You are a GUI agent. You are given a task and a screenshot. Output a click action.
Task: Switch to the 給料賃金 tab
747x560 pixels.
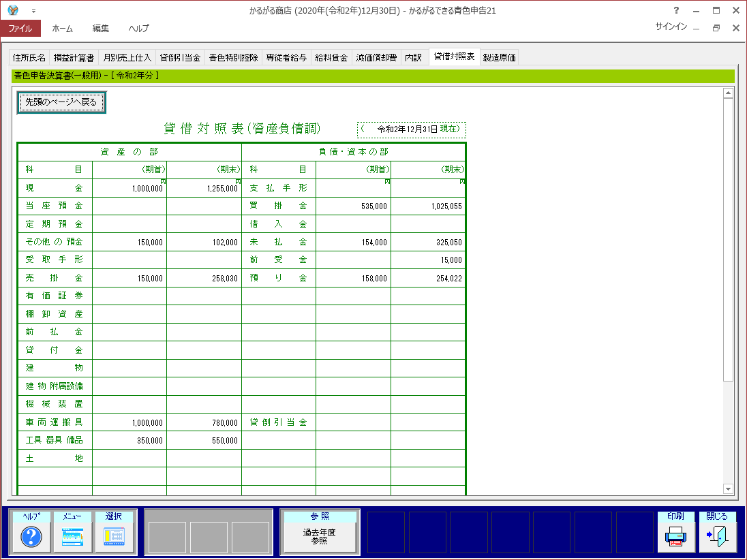(x=331, y=58)
